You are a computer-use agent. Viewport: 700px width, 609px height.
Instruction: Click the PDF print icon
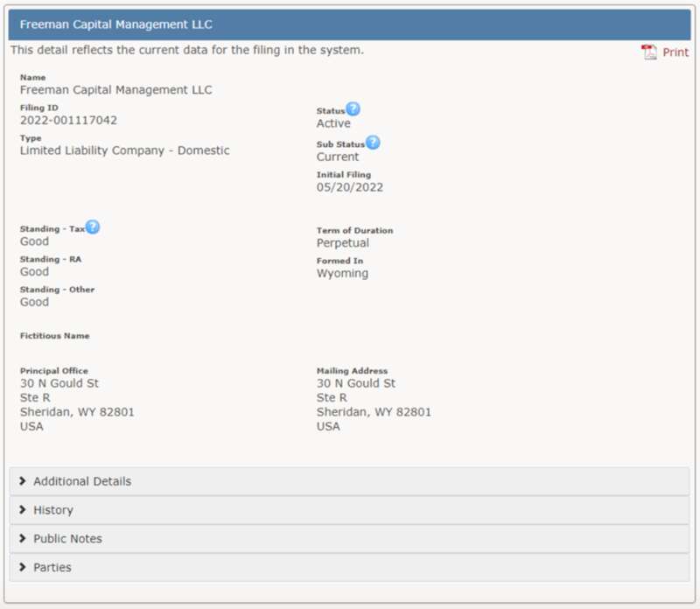tap(649, 52)
